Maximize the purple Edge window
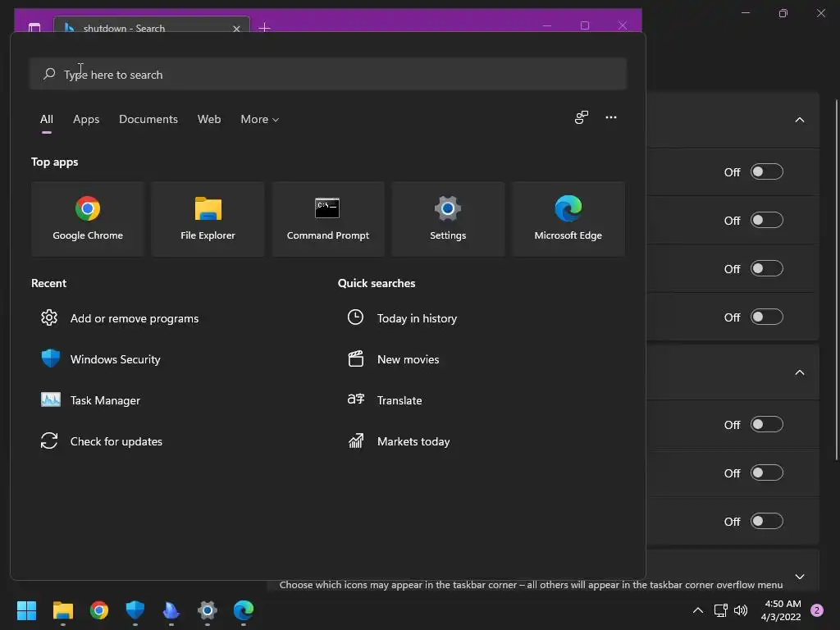 point(584,25)
